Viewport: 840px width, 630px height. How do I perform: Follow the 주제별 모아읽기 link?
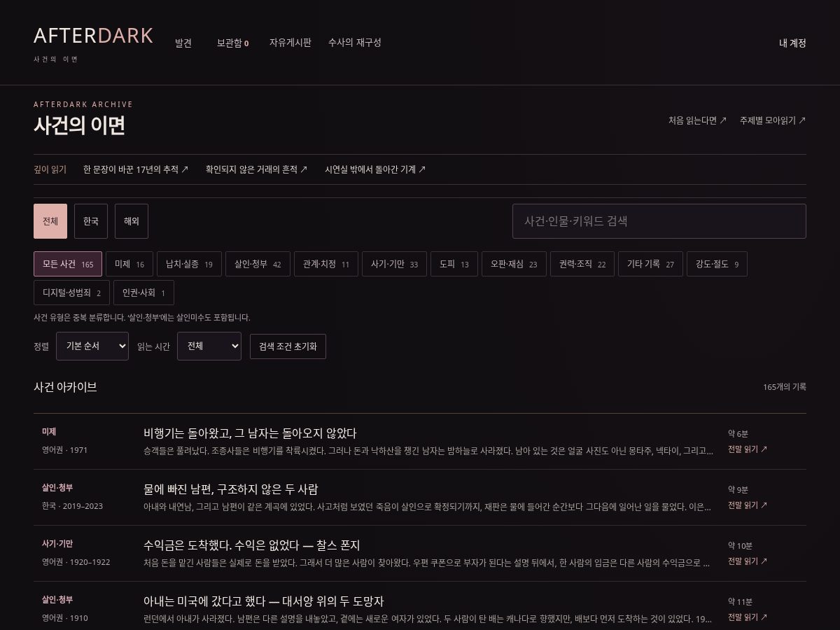[773, 120]
